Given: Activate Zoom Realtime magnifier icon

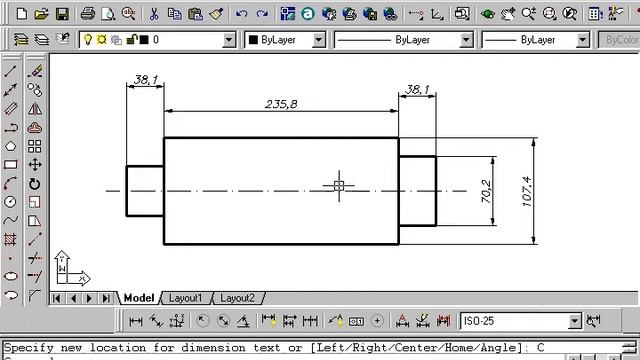Looking at the screenshot, I should pos(529,14).
